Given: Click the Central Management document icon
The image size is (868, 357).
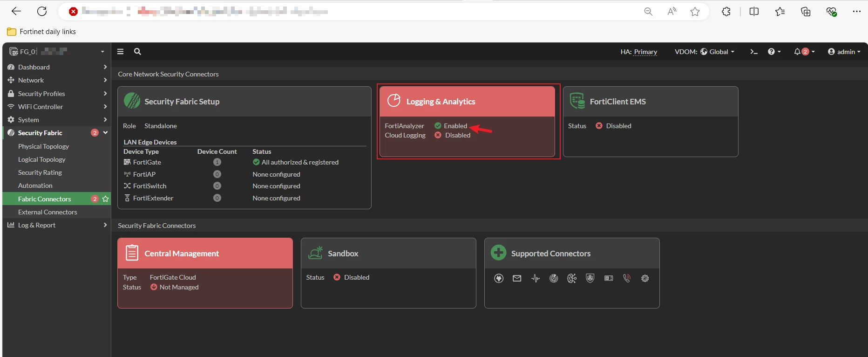Looking at the screenshot, I should click(132, 253).
